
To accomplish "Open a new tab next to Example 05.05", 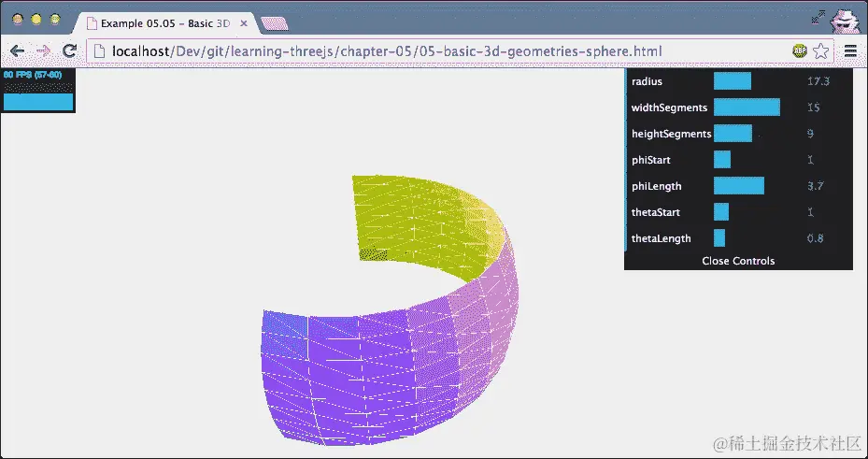I will (274, 23).
